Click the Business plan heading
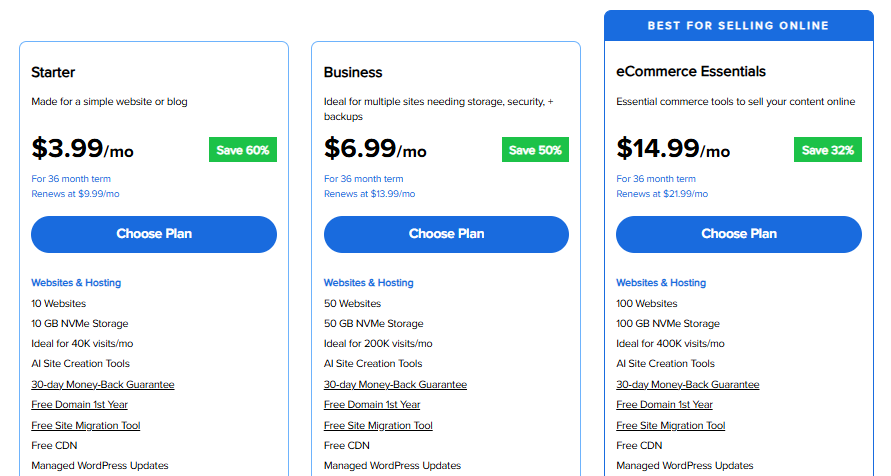Image resolution: width=891 pixels, height=476 pixels. [x=353, y=72]
